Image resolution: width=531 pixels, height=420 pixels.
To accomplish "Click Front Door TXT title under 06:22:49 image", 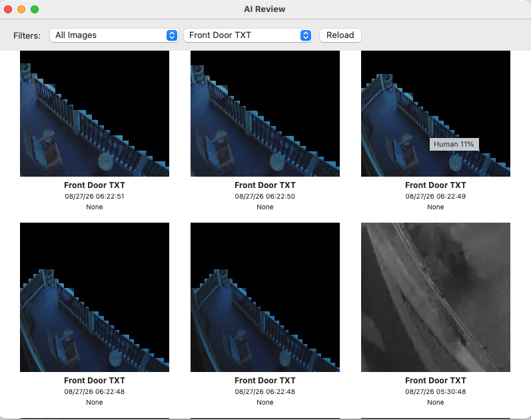I will click(436, 185).
